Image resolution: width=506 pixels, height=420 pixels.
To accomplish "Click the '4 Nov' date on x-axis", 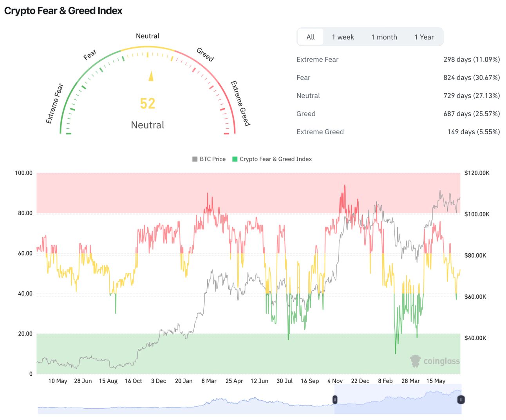I will [x=335, y=381].
